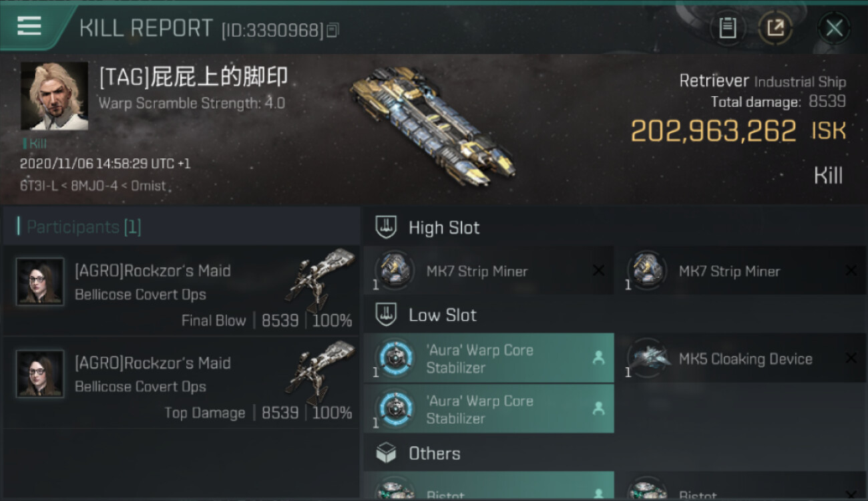The image size is (868, 501).
Task: Click the Low Slot section icon
Action: click(386, 315)
